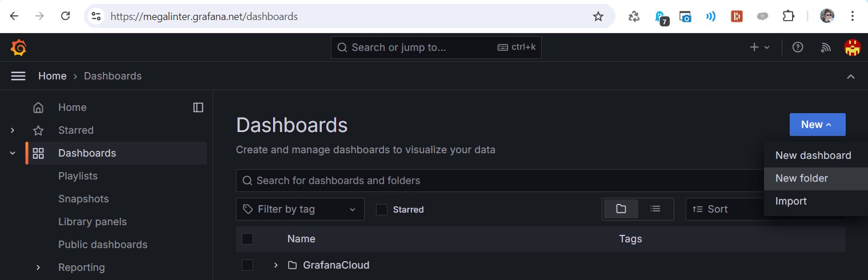Open the Filter by tag dropdown
868x280 pixels.
pyautogui.click(x=300, y=209)
